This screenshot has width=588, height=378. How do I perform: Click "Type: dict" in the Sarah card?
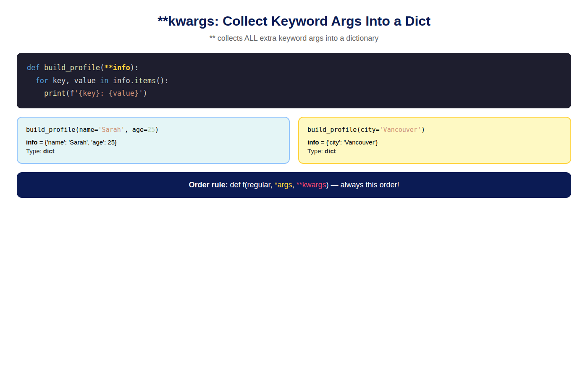pyautogui.click(x=40, y=151)
